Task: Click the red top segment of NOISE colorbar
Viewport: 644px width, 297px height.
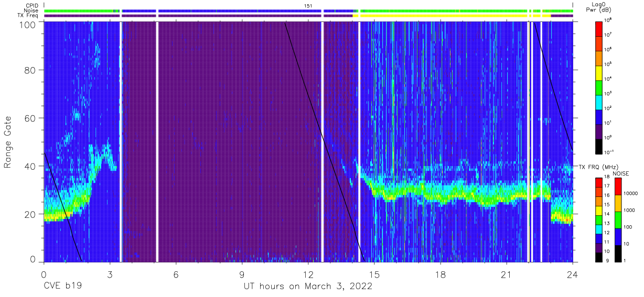Action: tap(619, 186)
